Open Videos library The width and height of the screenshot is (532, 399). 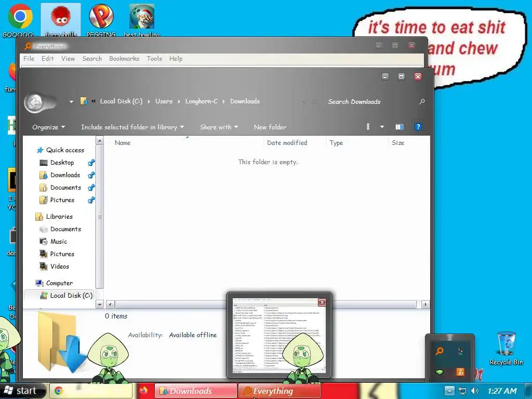[x=59, y=267]
